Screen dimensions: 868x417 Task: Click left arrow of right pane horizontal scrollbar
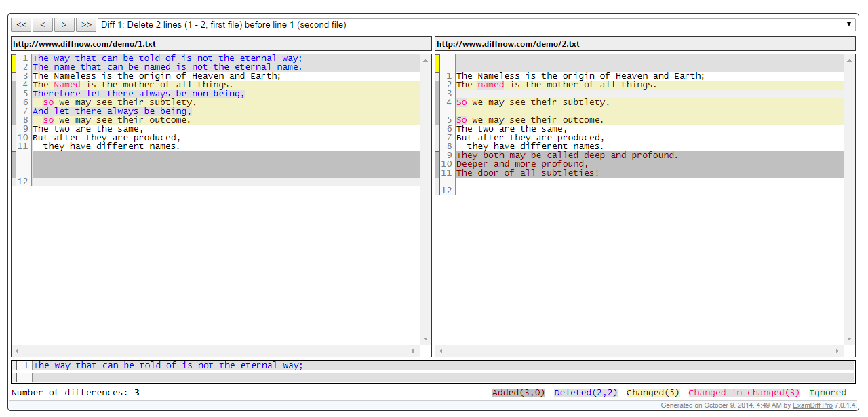(440, 351)
